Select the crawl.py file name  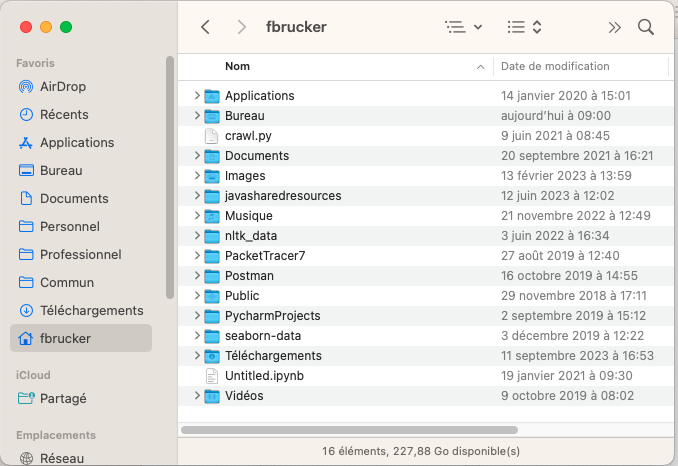[x=248, y=136]
